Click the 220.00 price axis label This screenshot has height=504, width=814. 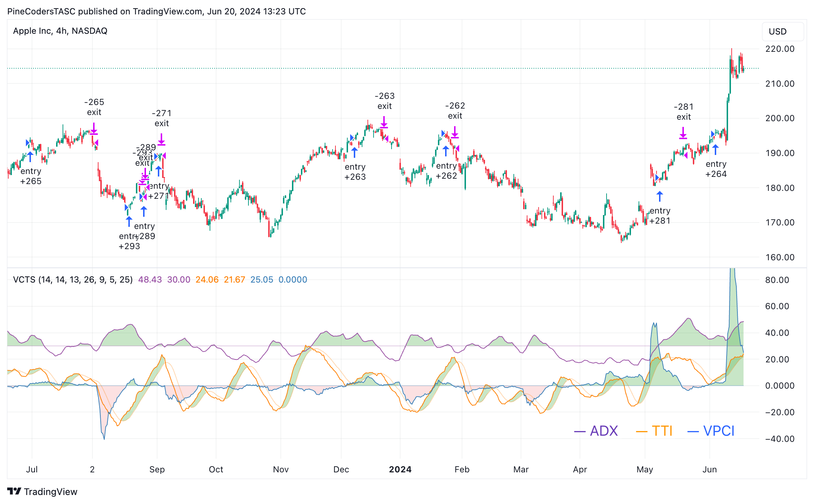click(780, 49)
